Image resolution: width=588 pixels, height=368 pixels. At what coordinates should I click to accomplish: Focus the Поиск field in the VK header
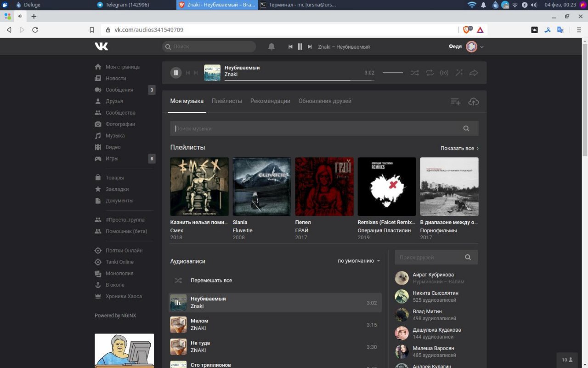[x=209, y=46]
